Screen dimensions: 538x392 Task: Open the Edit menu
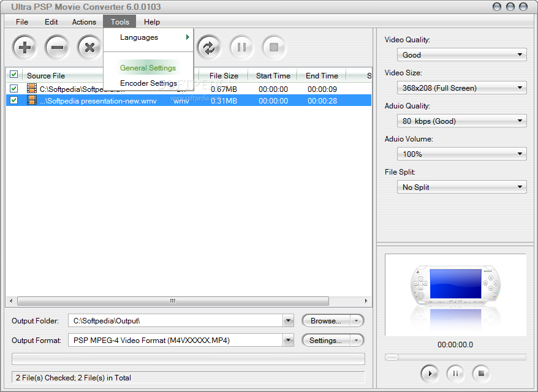(51, 21)
